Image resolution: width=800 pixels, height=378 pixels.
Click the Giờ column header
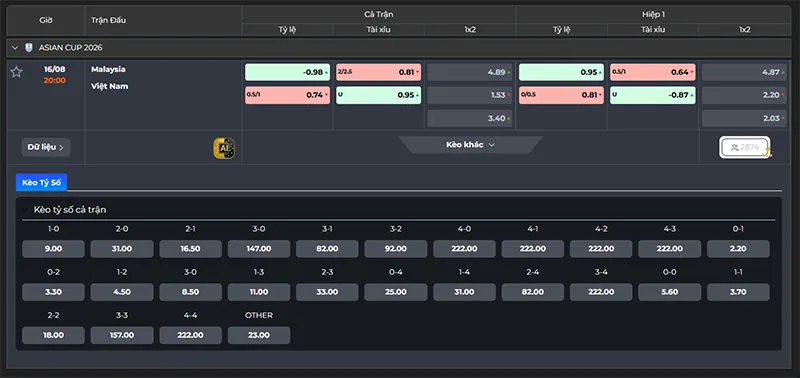(46, 20)
